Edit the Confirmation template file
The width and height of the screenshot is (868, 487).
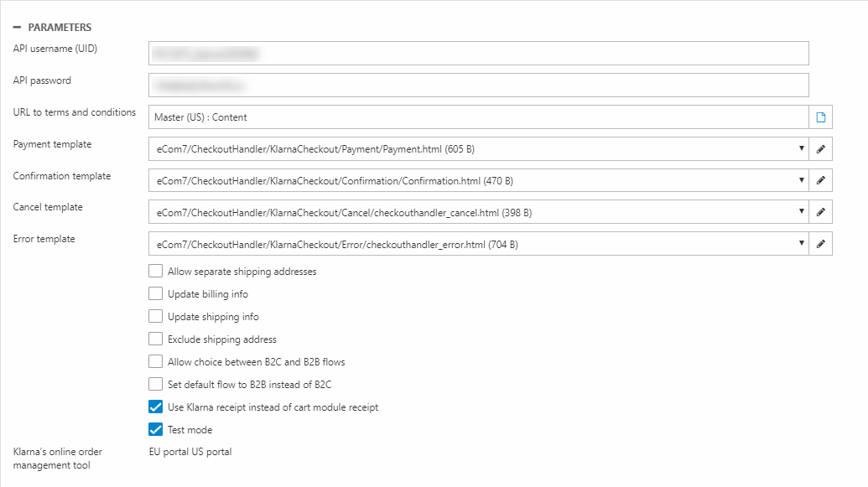[x=821, y=180]
